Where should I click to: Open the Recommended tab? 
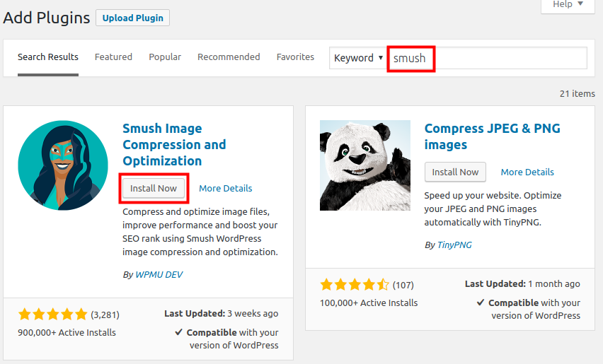[x=229, y=57]
